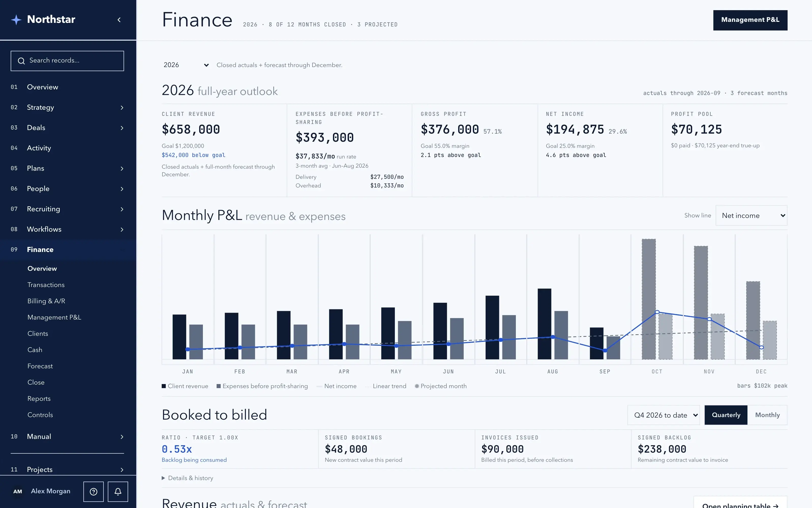This screenshot has height=508, width=812.
Task: Open the Close sub-page
Action: pyautogui.click(x=36, y=382)
